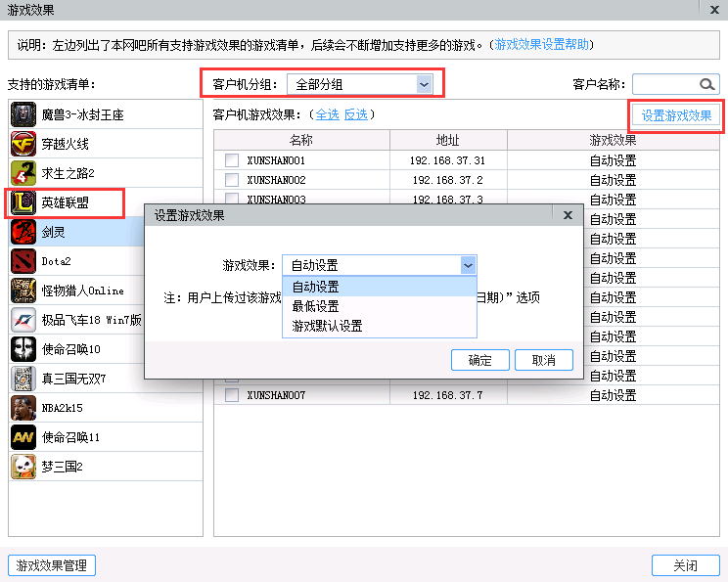The width and height of the screenshot is (728, 582).
Task: Click the 设置游戏效果 button
Action: pyautogui.click(x=676, y=115)
